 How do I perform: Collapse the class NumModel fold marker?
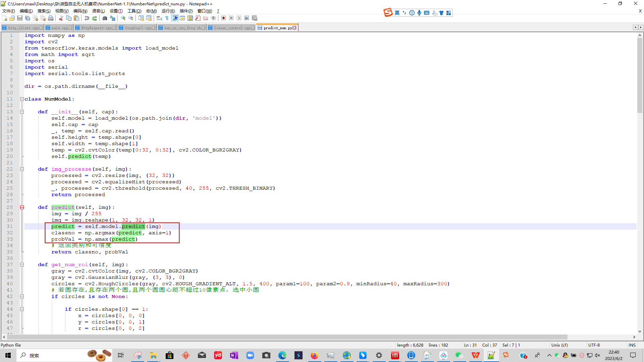(22, 99)
